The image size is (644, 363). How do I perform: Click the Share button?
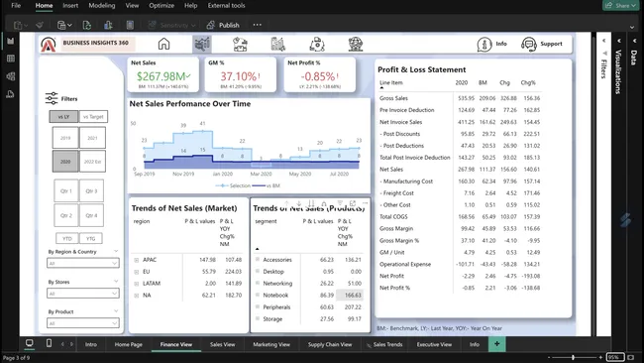pos(620,5)
